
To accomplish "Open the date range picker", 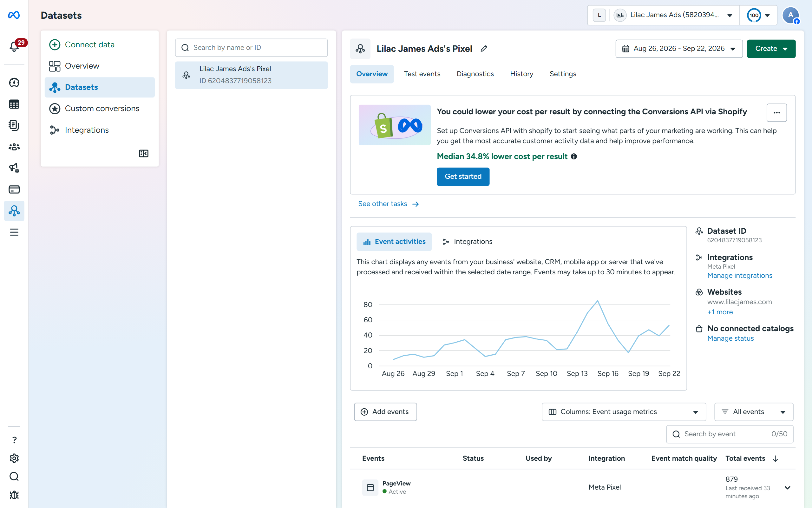I will (x=678, y=49).
